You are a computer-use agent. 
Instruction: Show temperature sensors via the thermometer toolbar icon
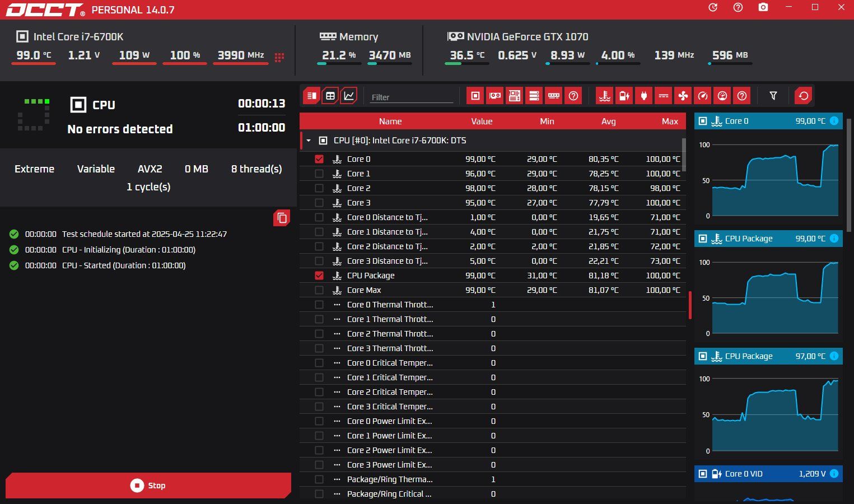[x=605, y=96]
